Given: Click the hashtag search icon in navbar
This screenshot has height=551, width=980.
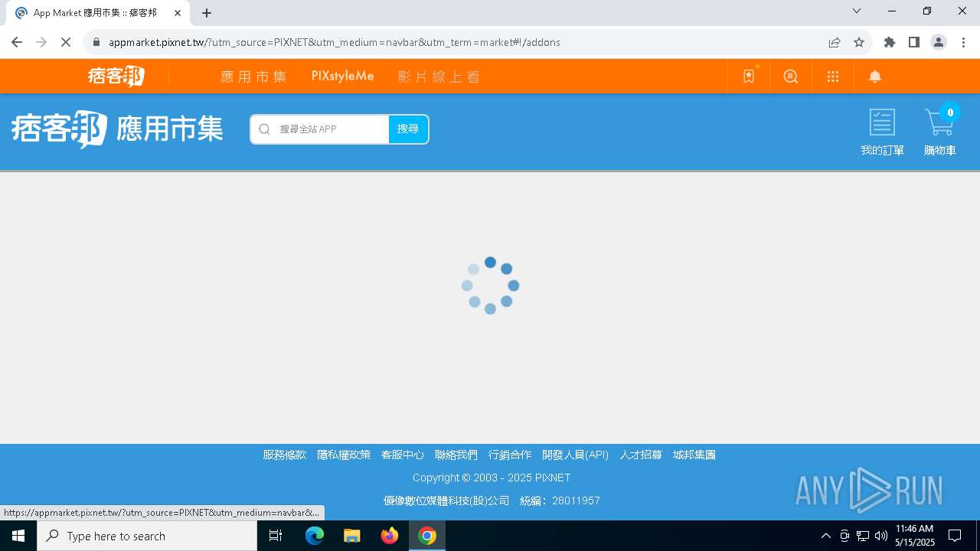Looking at the screenshot, I should click(791, 76).
